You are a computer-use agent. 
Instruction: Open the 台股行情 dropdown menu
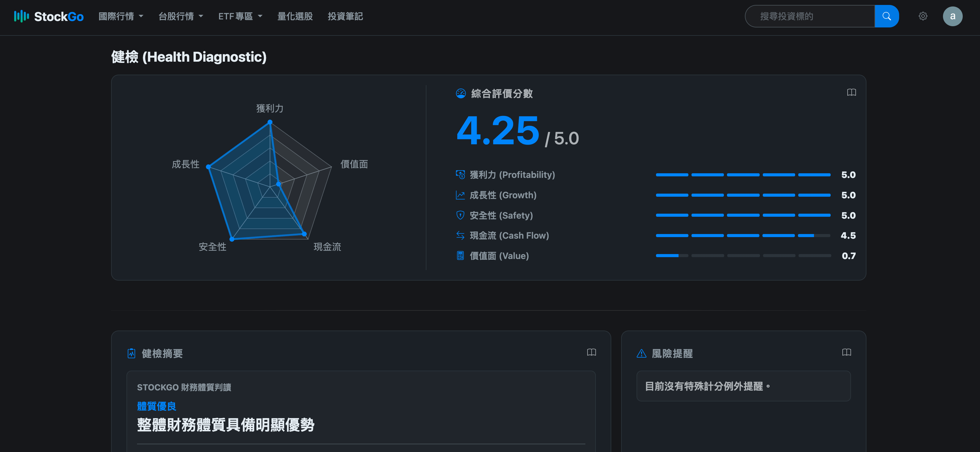coord(181,16)
